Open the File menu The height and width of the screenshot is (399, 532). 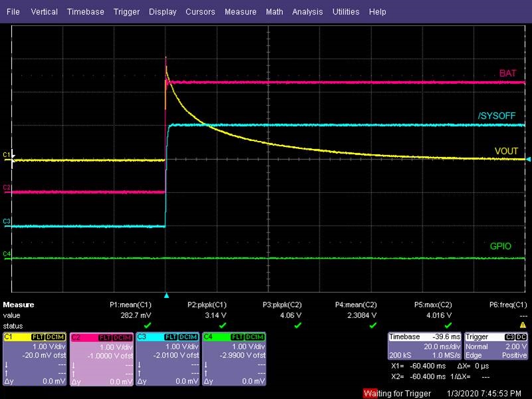point(13,12)
